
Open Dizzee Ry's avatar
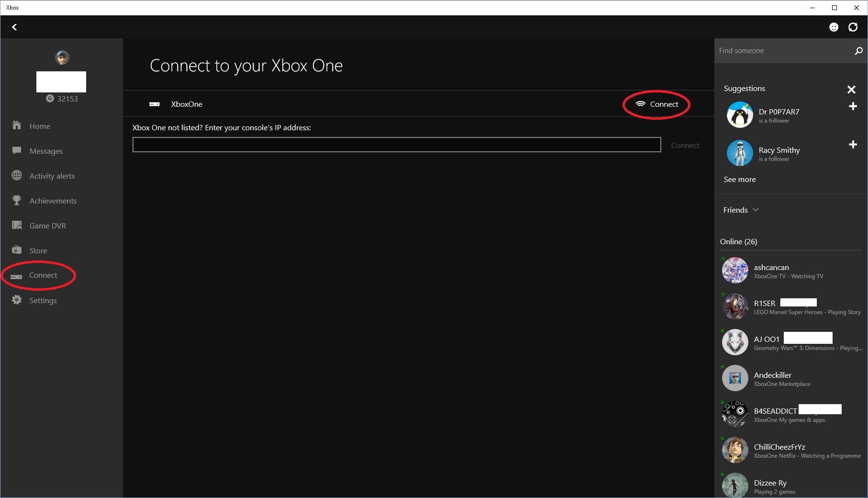click(x=735, y=485)
